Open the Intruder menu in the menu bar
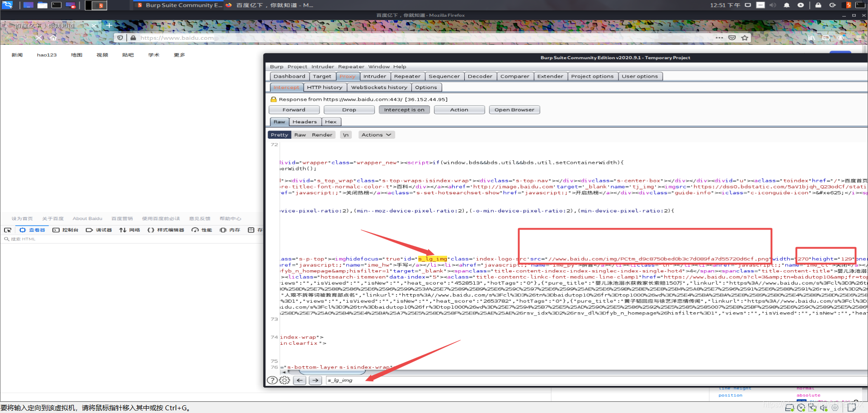The width and height of the screenshot is (868, 413). coord(323,66)
